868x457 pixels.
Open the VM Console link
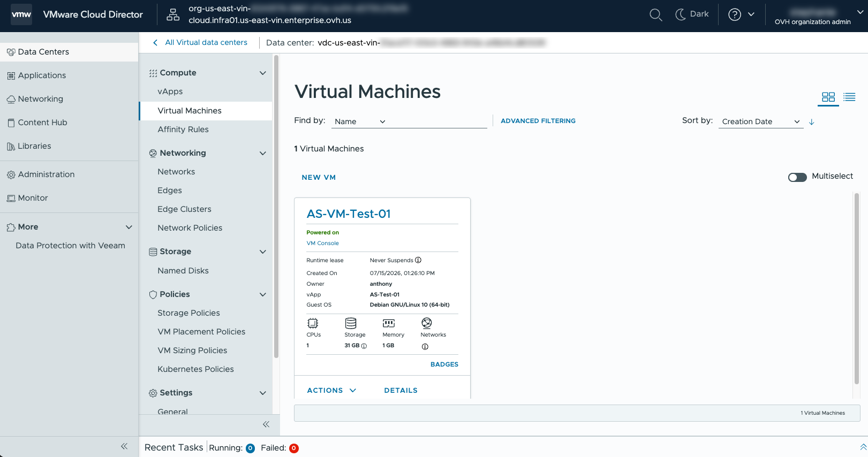(x=322, y=243)
